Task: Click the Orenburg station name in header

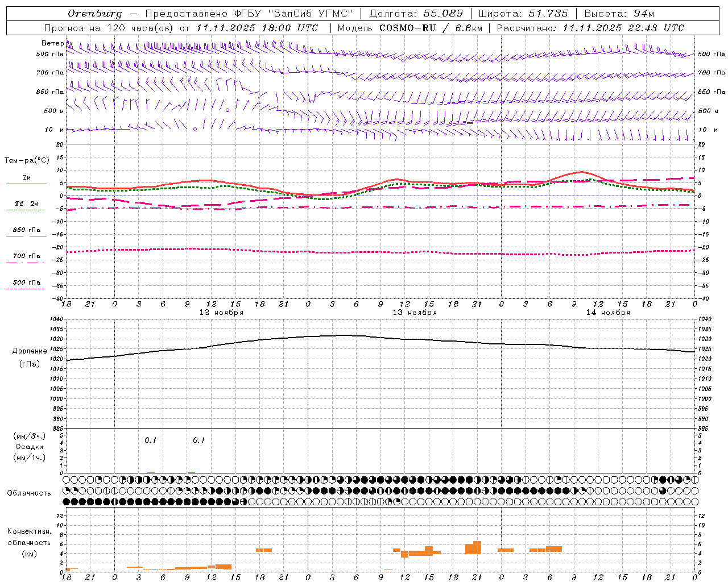Action: pos(95,14)
